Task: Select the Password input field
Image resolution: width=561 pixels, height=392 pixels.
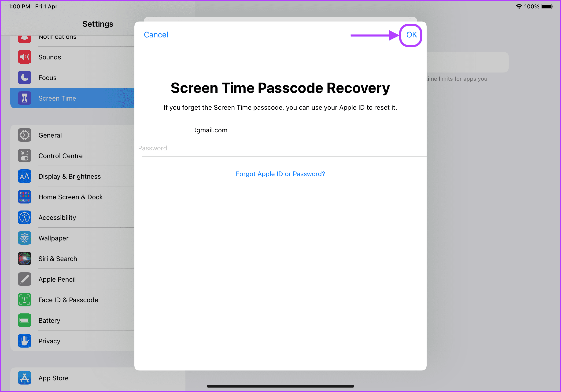Action: 280,148
